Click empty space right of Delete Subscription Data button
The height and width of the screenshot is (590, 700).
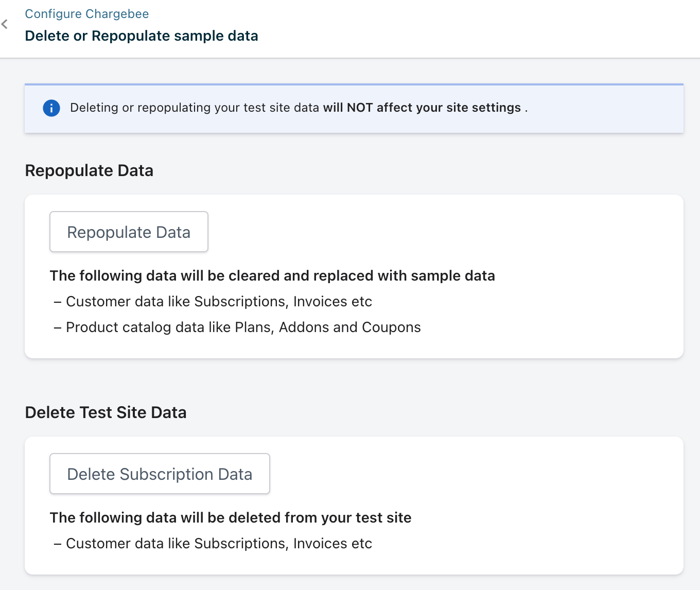463,474
